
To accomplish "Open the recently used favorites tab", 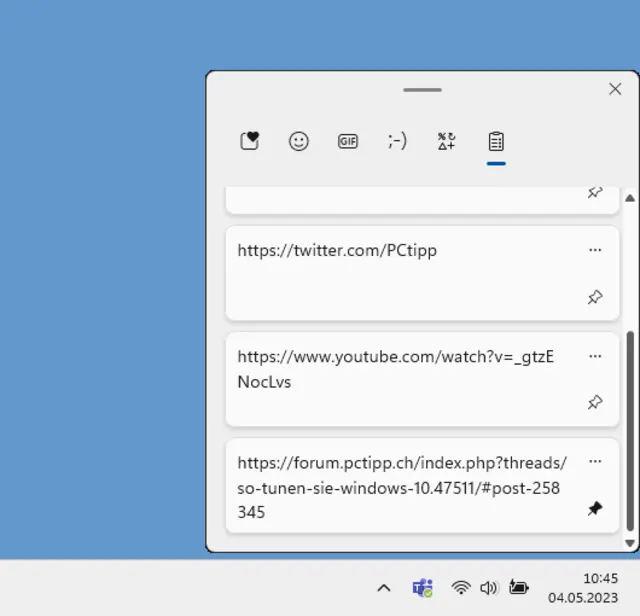I will click(250, 141).
